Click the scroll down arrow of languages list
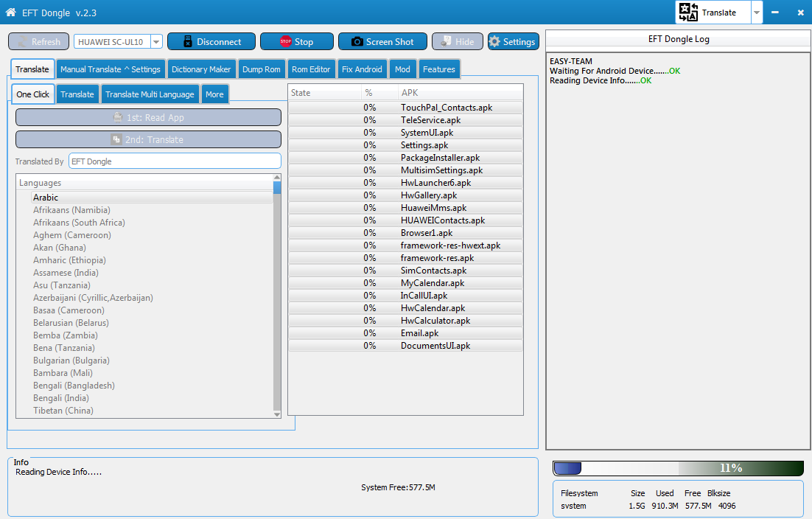812x519 pixels. [277, 414]
